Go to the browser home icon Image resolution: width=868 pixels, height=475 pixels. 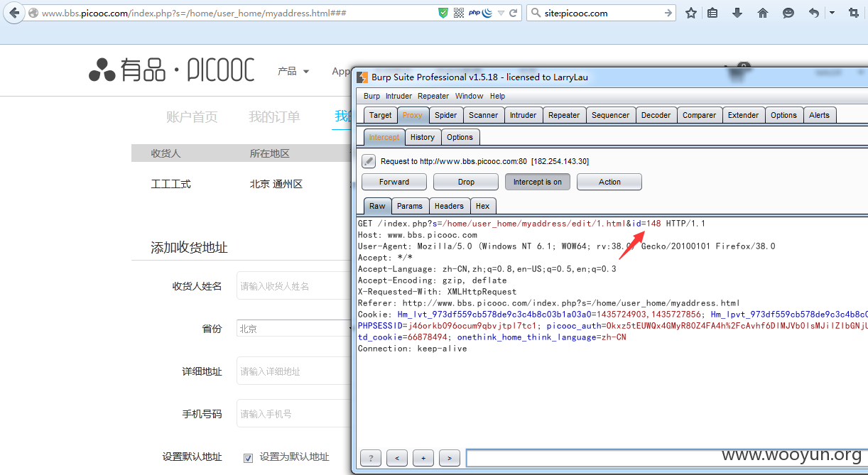point(763,13)
